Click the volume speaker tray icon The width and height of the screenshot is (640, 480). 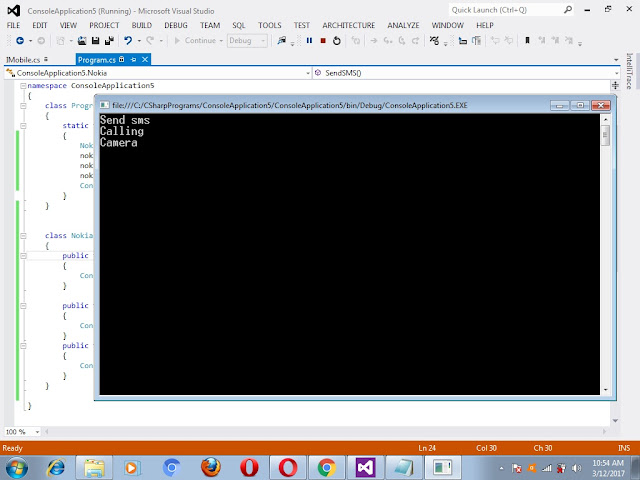tap(576, 468)
